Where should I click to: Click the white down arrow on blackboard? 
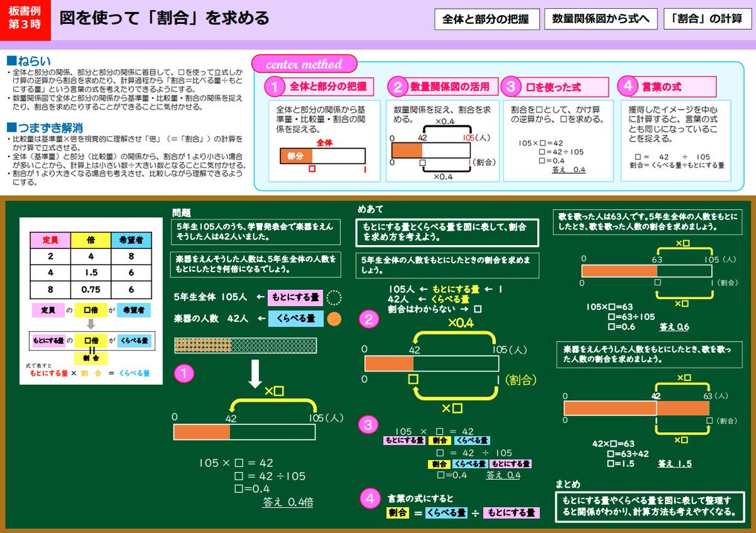(255, 374)
